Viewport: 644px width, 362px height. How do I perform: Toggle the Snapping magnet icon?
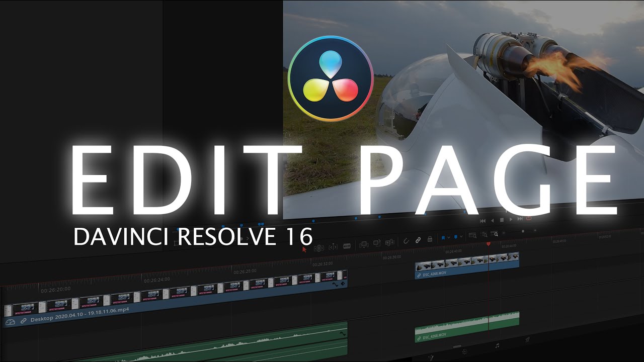pyautogui.click(x=406, y=241)
